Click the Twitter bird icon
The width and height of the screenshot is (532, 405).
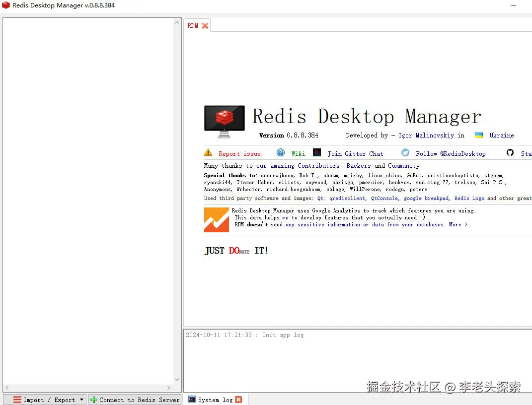coord(405,152)
